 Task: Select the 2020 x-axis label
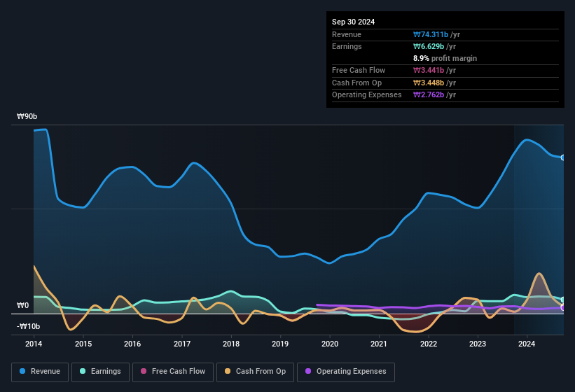(x=330, y=344)
